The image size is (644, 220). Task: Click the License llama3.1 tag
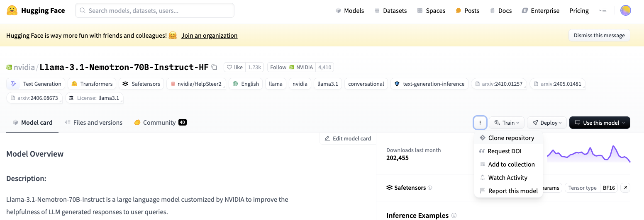94,98
